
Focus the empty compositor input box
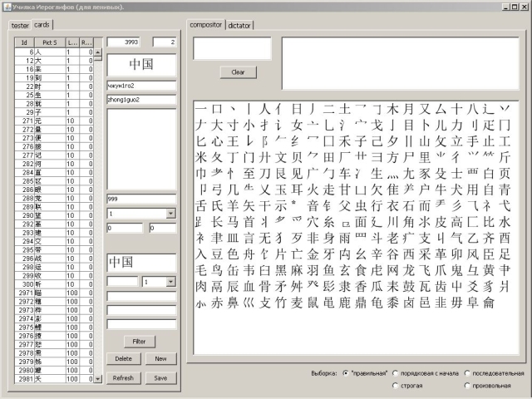coord(233,48)
